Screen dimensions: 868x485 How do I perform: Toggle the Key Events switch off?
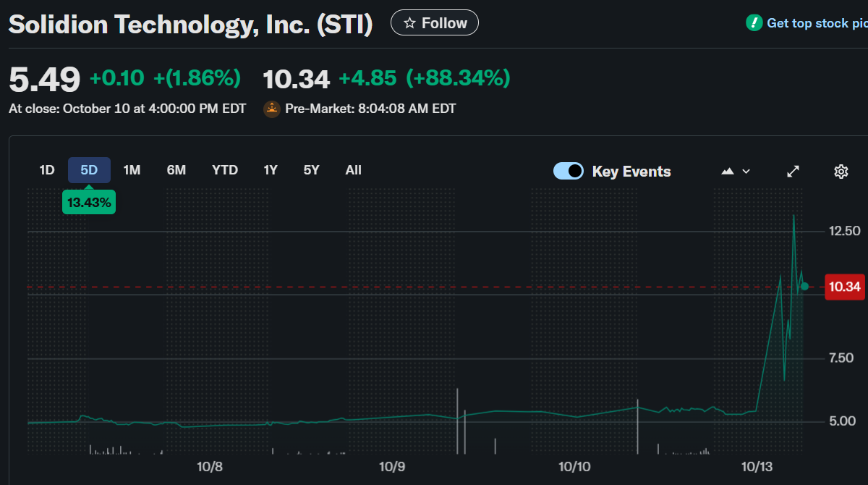click(x=569, y=172)
